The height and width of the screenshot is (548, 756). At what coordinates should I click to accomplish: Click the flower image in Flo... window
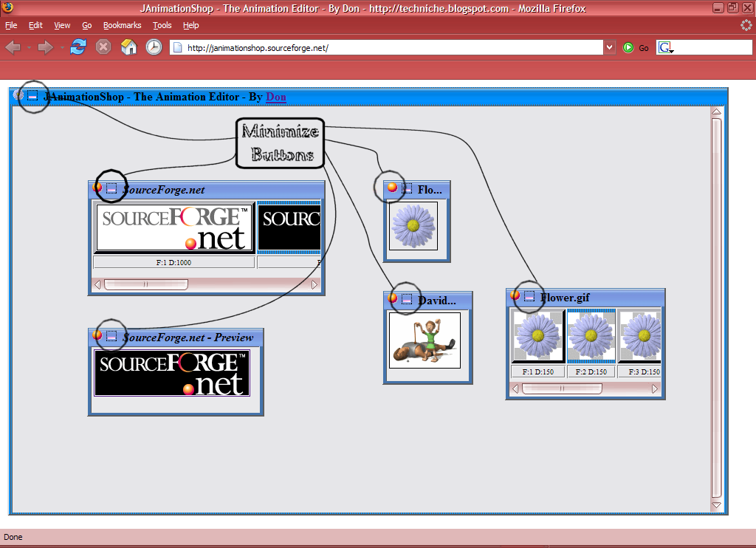coord(413,226)
